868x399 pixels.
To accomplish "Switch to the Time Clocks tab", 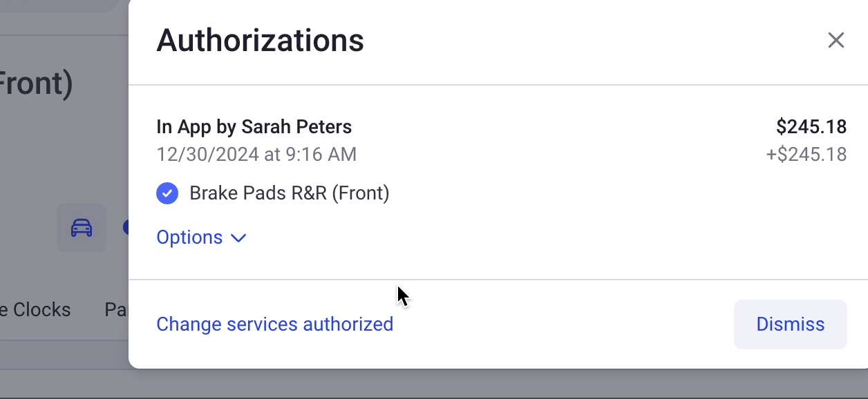I will (x=35, y=310).
